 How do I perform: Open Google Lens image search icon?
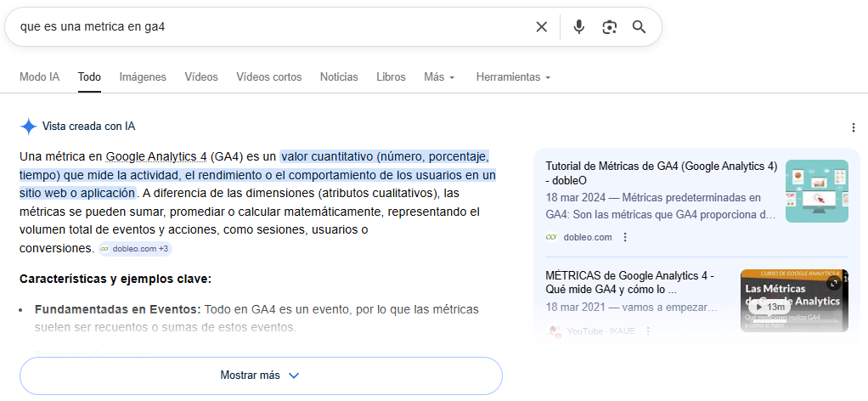pos(610,26)
